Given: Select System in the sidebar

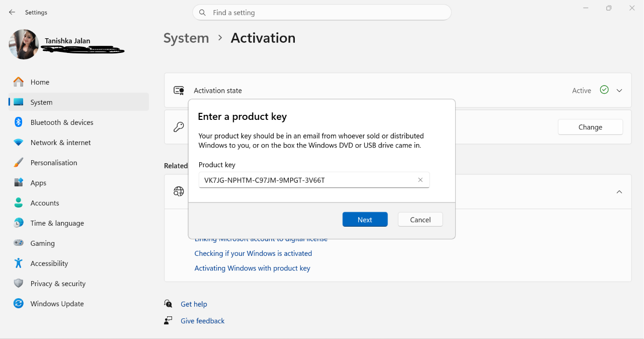Looking at the screenshot, I should (78, 102).
